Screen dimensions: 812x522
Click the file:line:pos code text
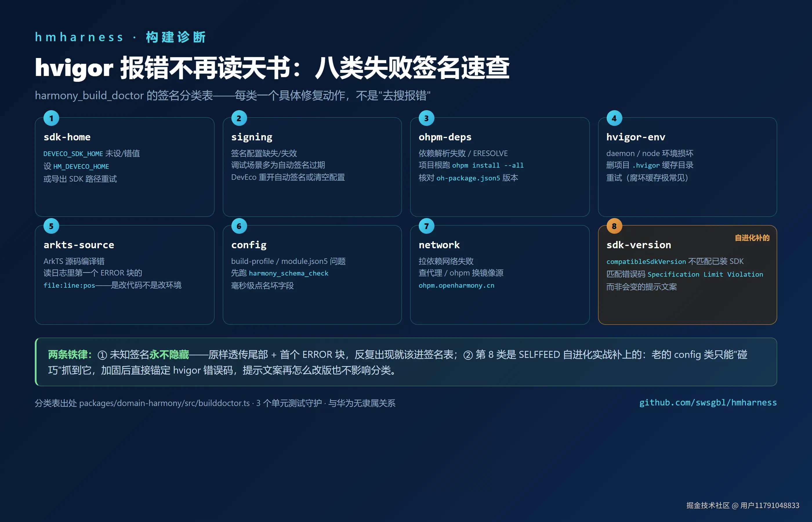pos(69,285)
